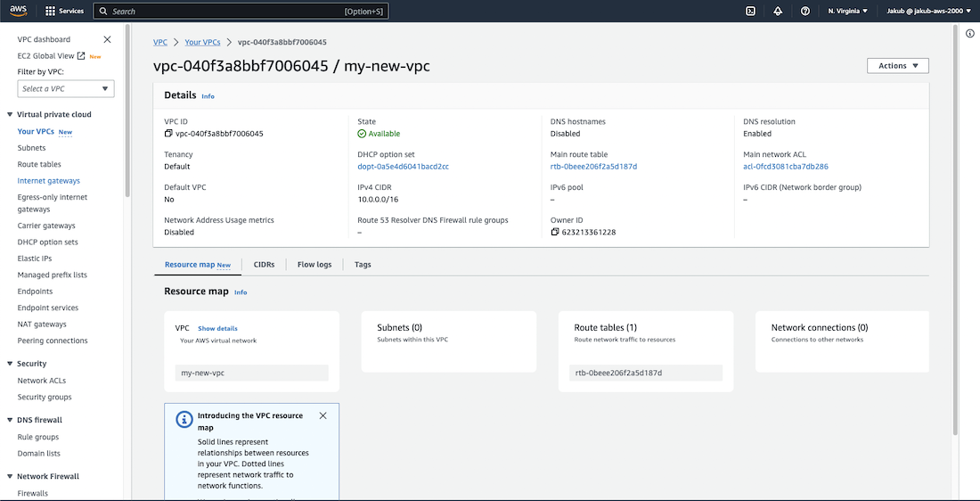Close the VPC sidebar navigation panel
This screenshot has width=980, height=501.
(108, 39)
